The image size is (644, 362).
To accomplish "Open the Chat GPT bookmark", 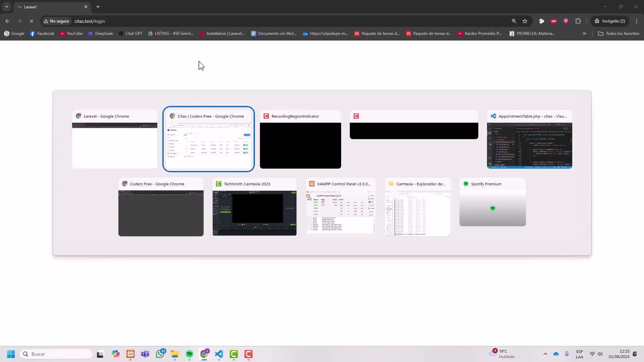I will pyautogui.click(x=130, y=34).
